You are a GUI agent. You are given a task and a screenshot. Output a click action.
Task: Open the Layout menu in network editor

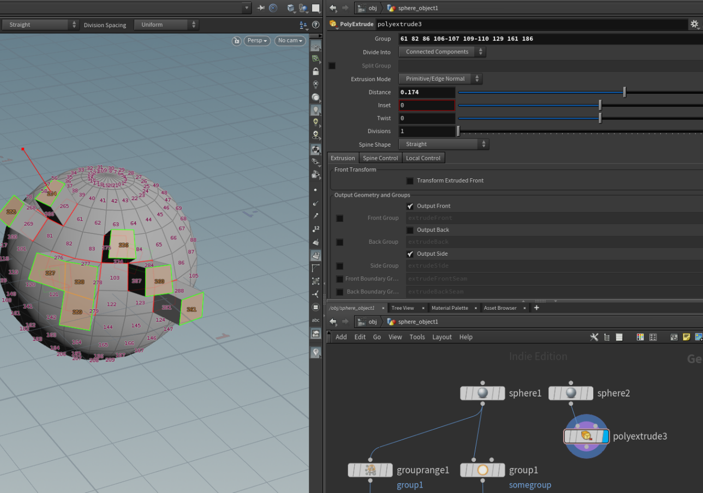(x=441, y=337)
